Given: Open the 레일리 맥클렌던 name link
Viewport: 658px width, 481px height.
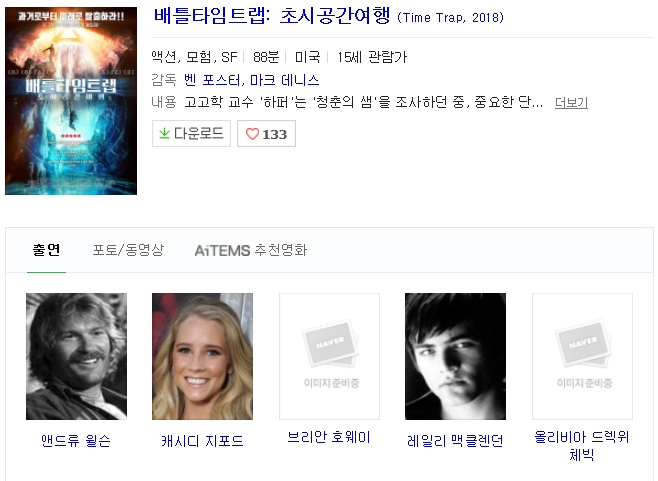Looking at the screenshot, I should click(x=455, y=441).
